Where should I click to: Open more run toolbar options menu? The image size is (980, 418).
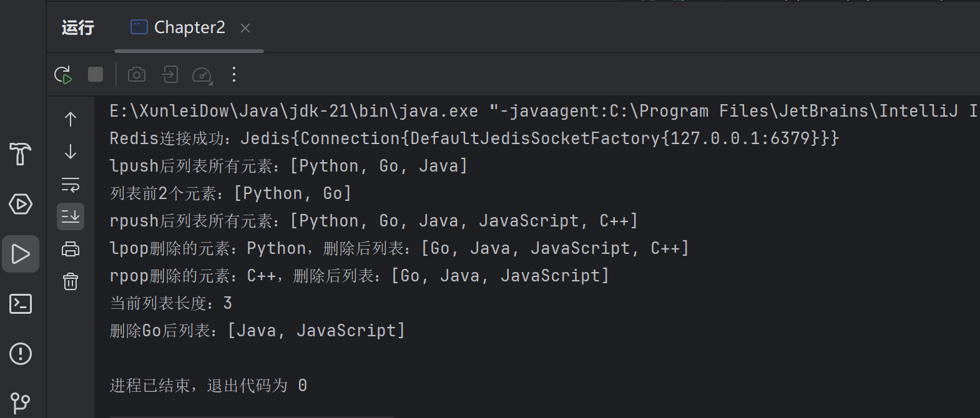point(234,75)
